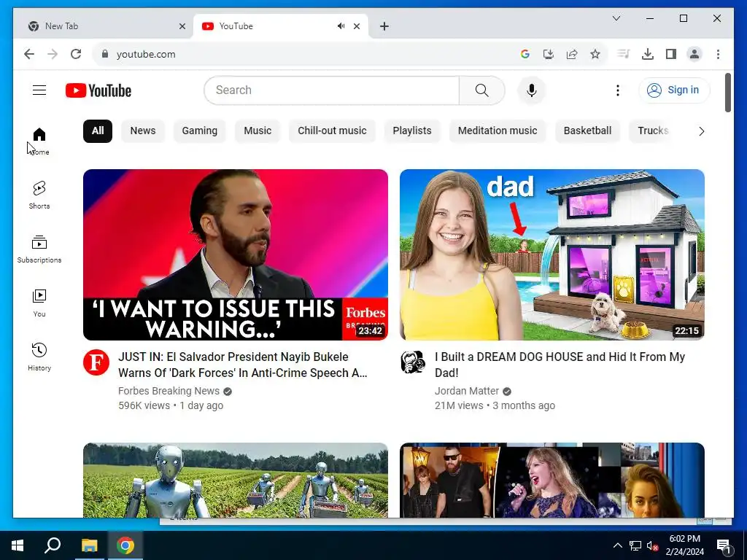Click the 'JUST IN: El Salvador President' title
747x560 pixels.
[x=243, y=365]
